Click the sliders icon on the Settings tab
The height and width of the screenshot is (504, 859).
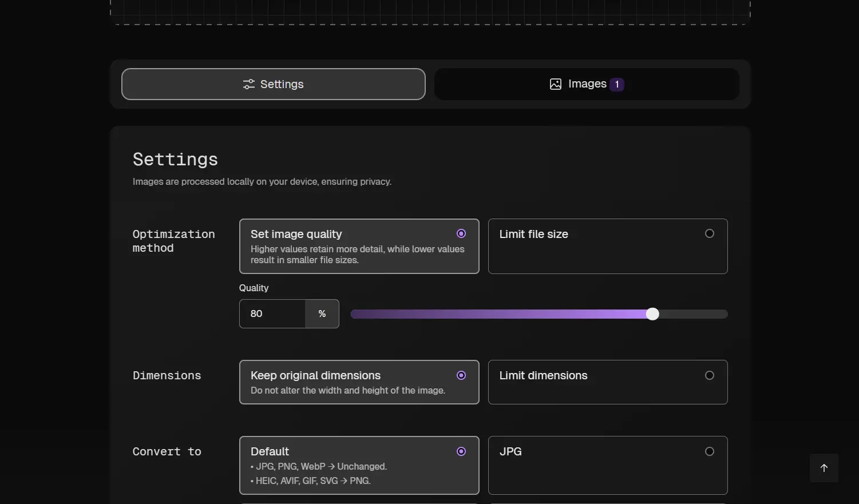point(248,84)
